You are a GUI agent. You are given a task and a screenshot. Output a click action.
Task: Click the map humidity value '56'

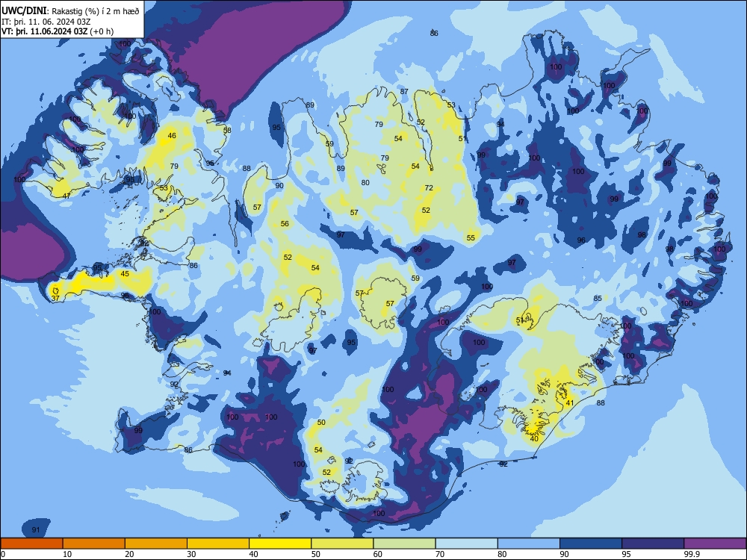coord(285,224)
